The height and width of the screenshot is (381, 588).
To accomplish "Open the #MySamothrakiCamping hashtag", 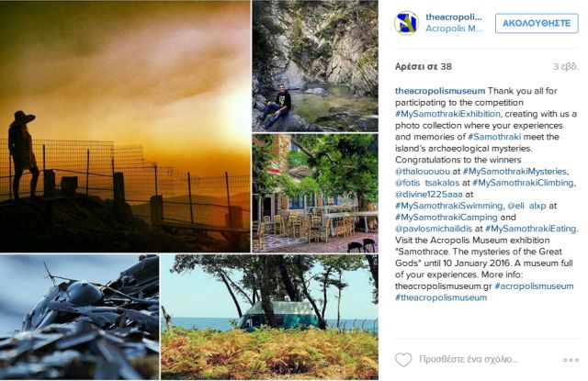I will pos(447,218).
